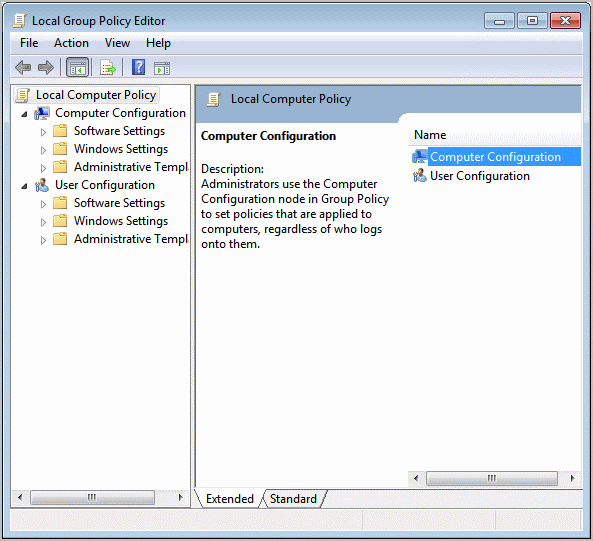Click Computer Configuration icon in Name list
593x541 pixels.
tap(419, 157)
